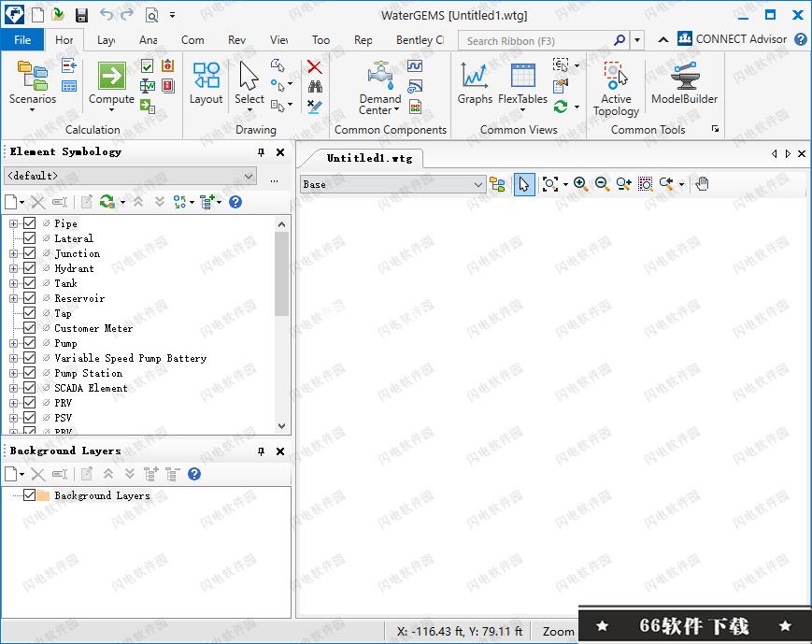Open Common Tools dialog launcher
Image resolution: width=812 pixels, height=644 pixels.
click(x=715, y=128)
